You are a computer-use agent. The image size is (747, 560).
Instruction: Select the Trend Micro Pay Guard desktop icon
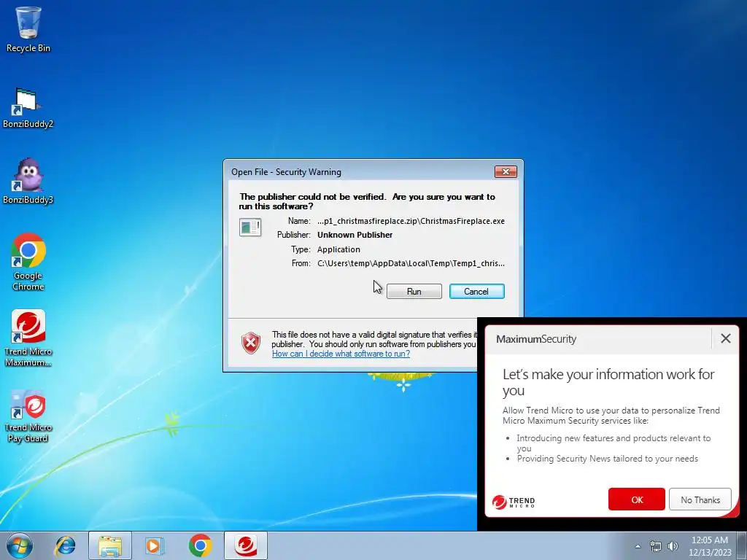pyautogui.click(x=28, y=416)
